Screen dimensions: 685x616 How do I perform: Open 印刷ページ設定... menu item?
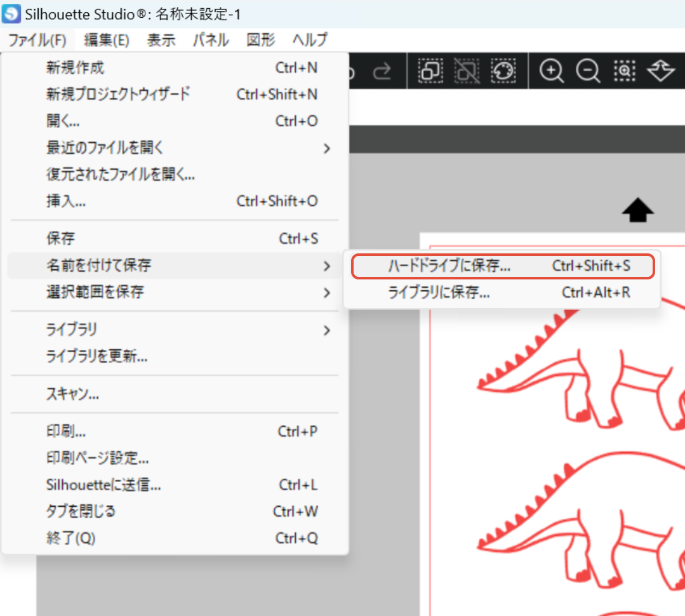point(175,459)
